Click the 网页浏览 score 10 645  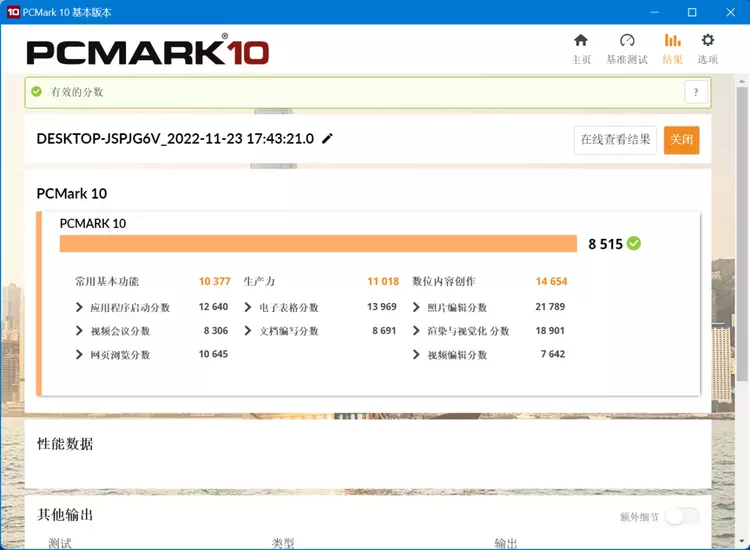(x=213, y=354)
